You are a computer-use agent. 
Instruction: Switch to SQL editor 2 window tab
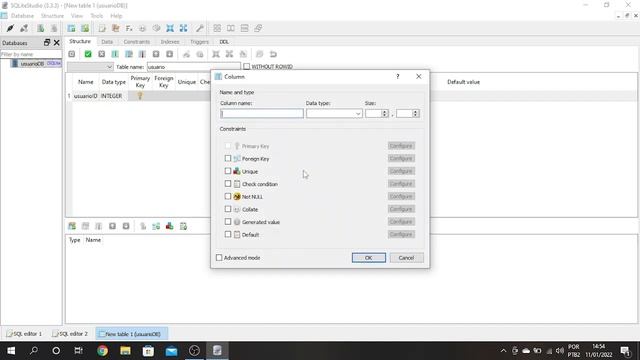(x=70, y=333)
